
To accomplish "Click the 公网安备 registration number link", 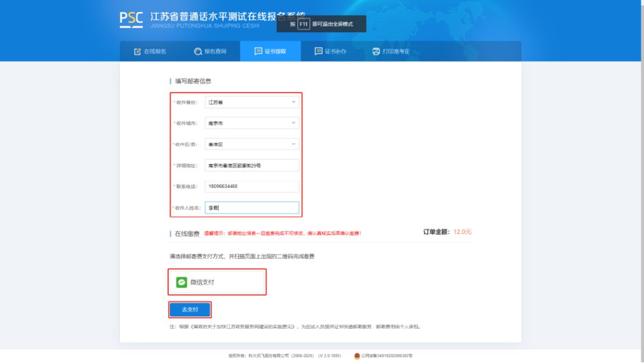I will point(386,356).
